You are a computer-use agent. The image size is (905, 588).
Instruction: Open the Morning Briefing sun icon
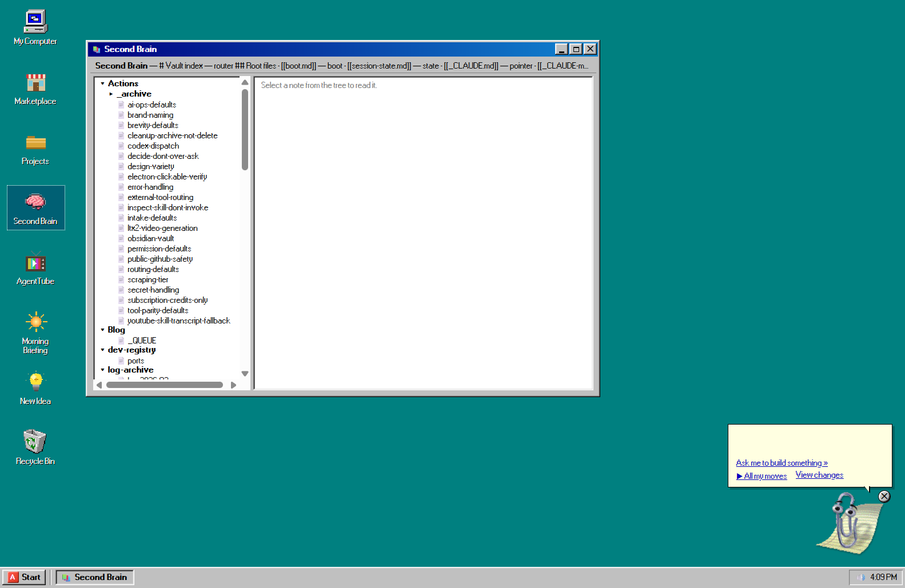pos(35,332)
